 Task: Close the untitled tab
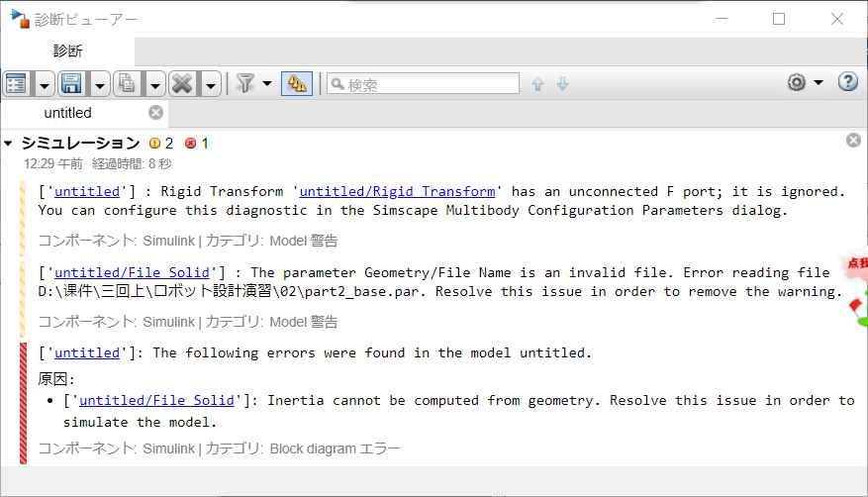click(156, 112)
